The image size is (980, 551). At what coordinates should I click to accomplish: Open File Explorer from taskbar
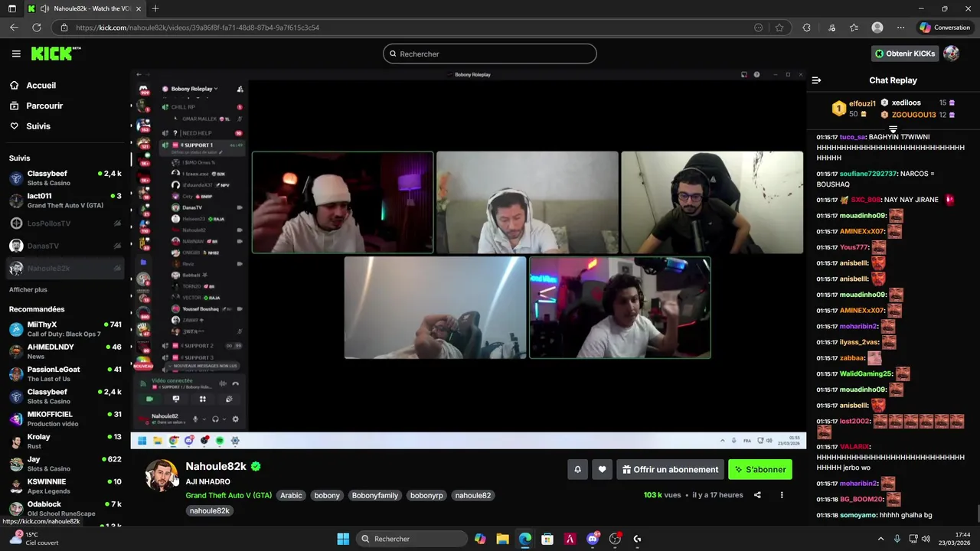pyautogui.click(x=502, y=539)
